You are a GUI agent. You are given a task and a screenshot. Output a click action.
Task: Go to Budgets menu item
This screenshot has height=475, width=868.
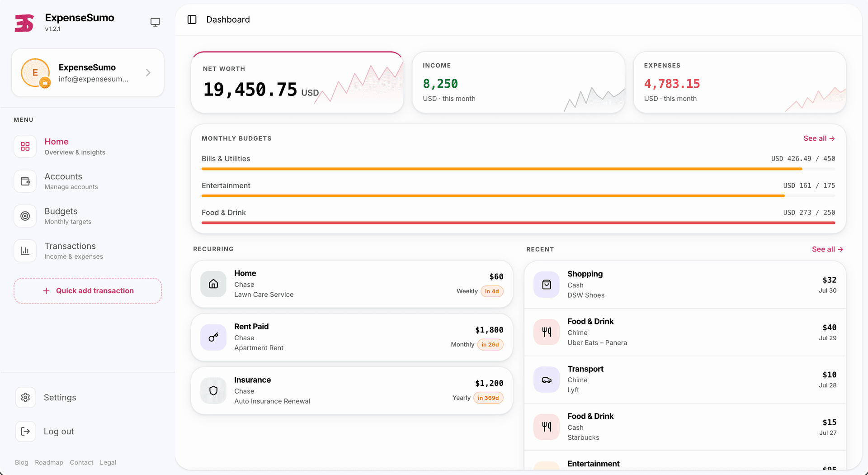pos(61,216)
